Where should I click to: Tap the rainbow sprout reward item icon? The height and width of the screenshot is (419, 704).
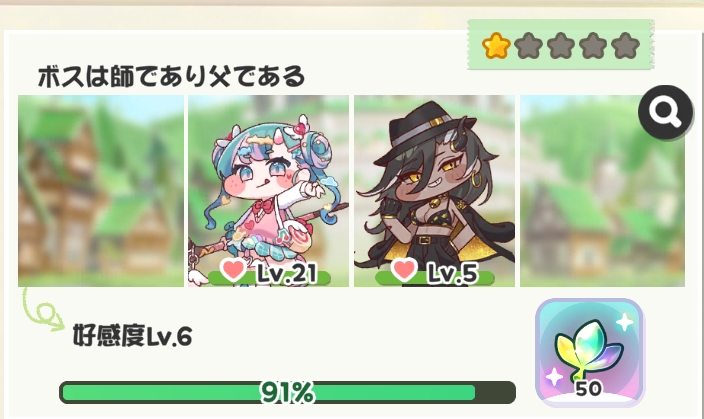pos(590,352)
